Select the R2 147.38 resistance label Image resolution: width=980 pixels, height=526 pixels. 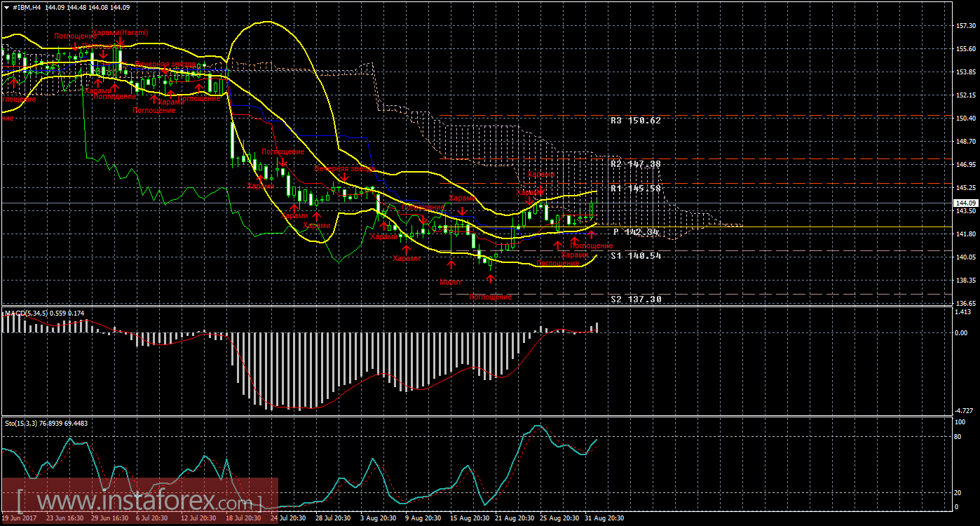635,164
